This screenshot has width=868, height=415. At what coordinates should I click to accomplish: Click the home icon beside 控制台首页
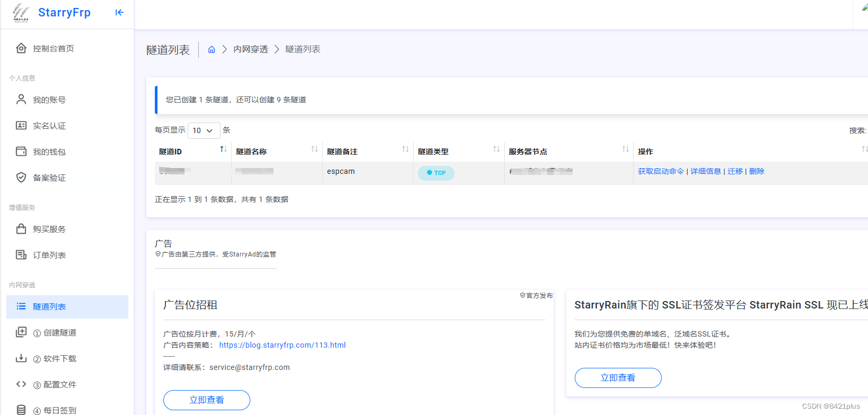21,48
